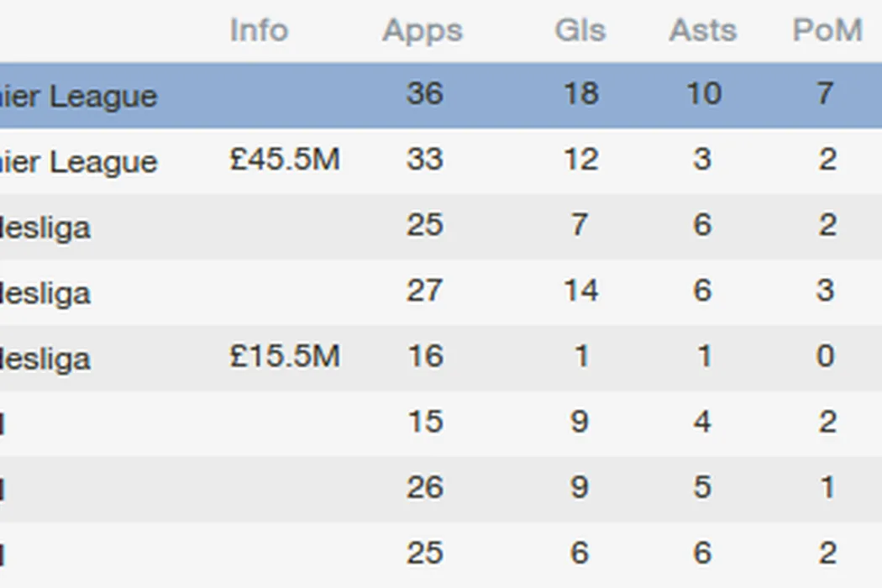Click the 14 goals cell
The height and width of the screenshot is (588, 882).
tap(580, 291)
